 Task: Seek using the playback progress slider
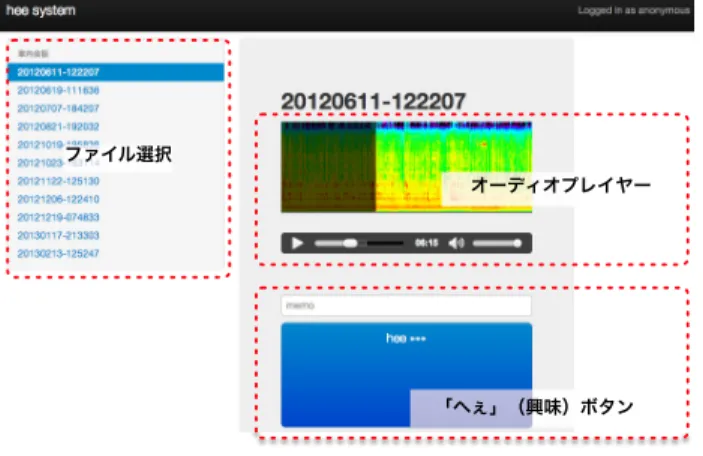click(359, 243)
